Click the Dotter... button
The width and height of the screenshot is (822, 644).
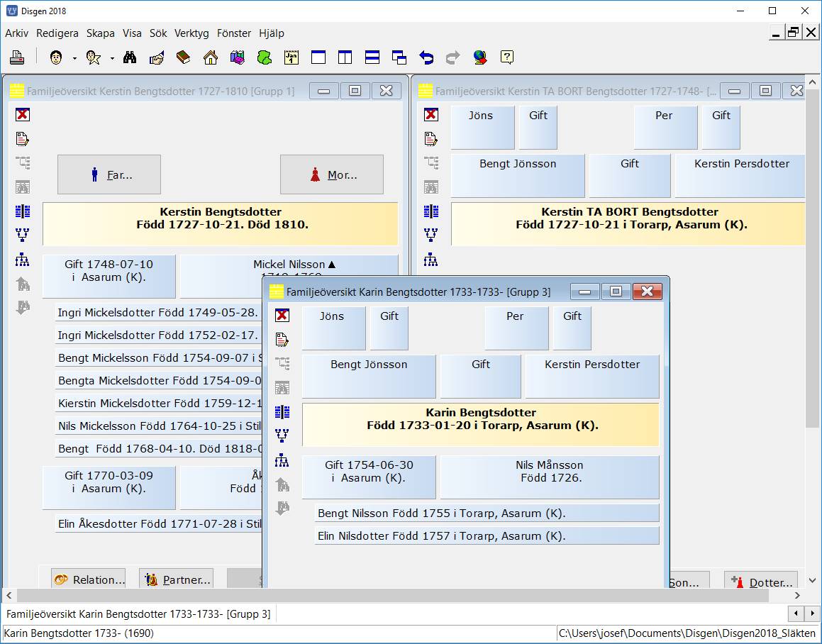point(761,581)
